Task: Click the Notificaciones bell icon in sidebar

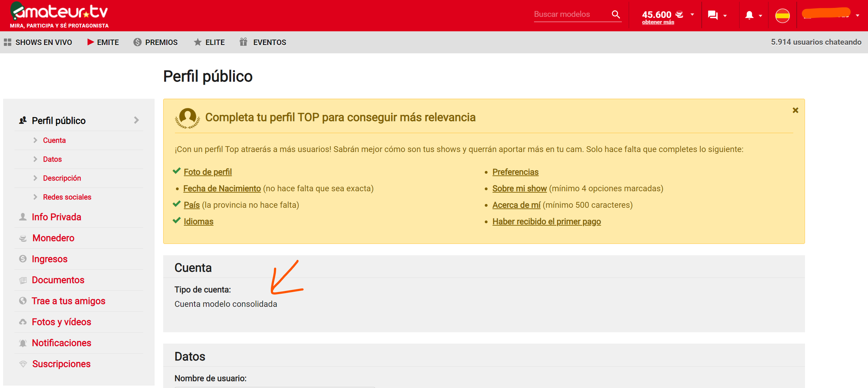Action: click(23, 343)
